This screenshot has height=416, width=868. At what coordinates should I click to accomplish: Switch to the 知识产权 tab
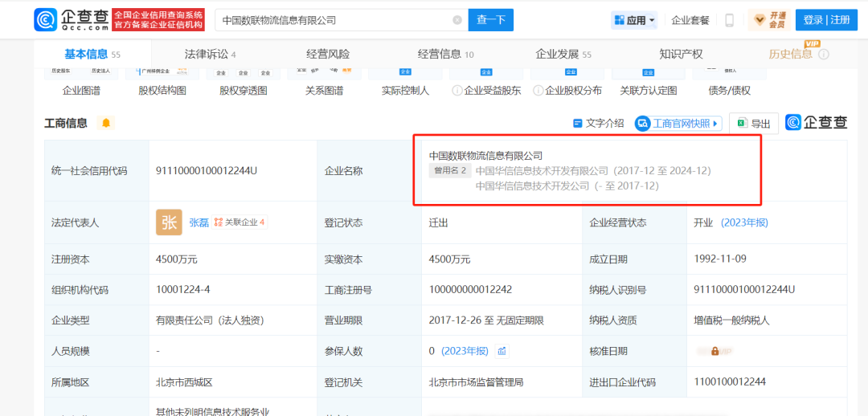[681, 55]
